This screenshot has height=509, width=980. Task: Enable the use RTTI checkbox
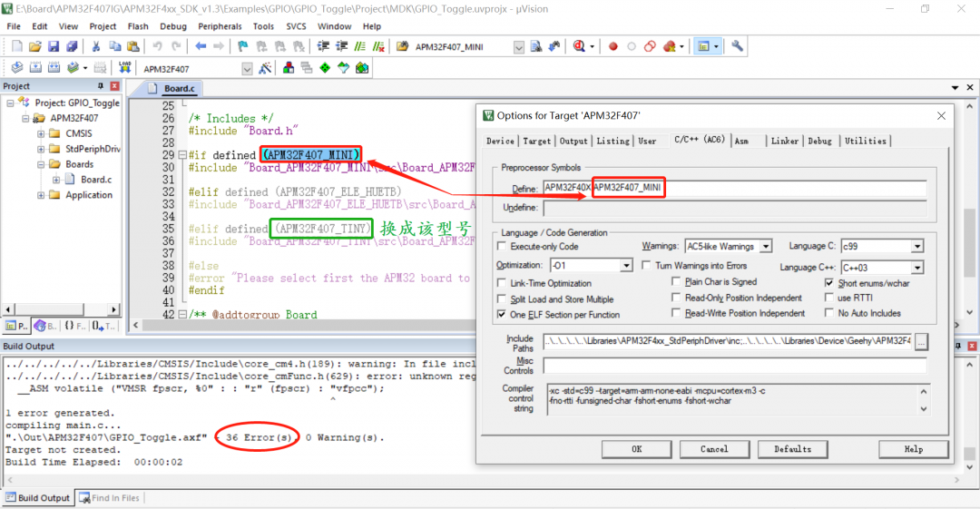tap(829, 298)
